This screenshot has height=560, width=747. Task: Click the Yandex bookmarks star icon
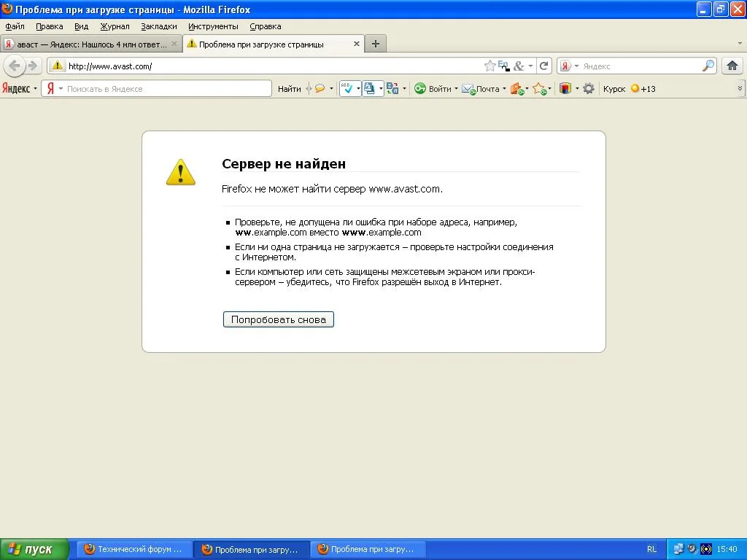539,89
